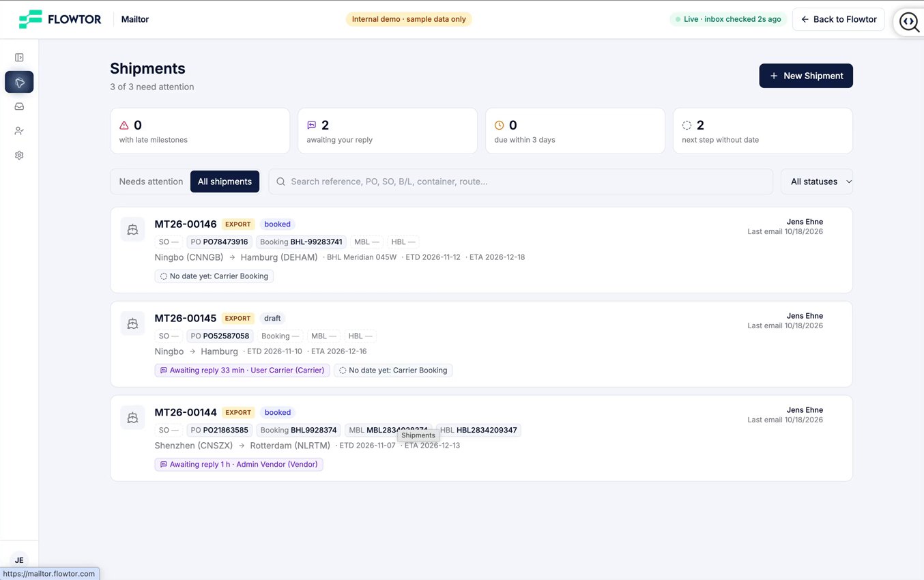The height and width of the screenshot is (580, 924).
Task: Click the ship icon for MT26-00145
Action: (x=132, y=323)
